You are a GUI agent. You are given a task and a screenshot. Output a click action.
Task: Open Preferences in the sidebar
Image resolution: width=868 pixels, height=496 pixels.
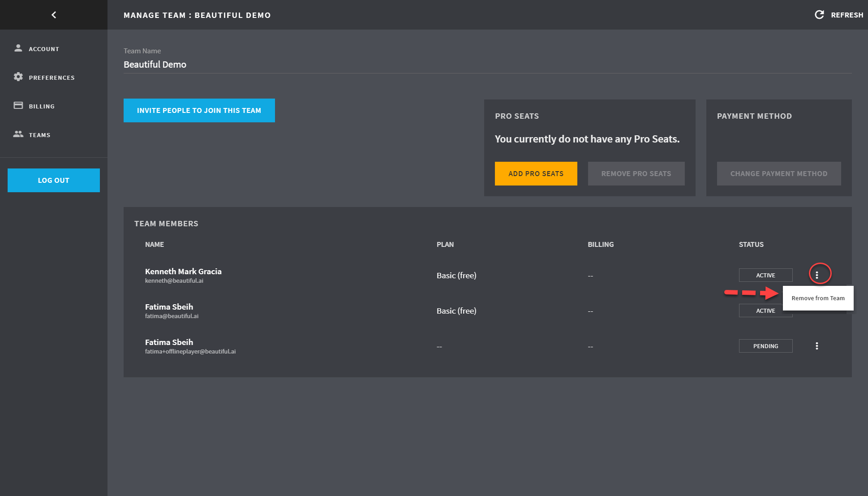[x=52, y=78]
